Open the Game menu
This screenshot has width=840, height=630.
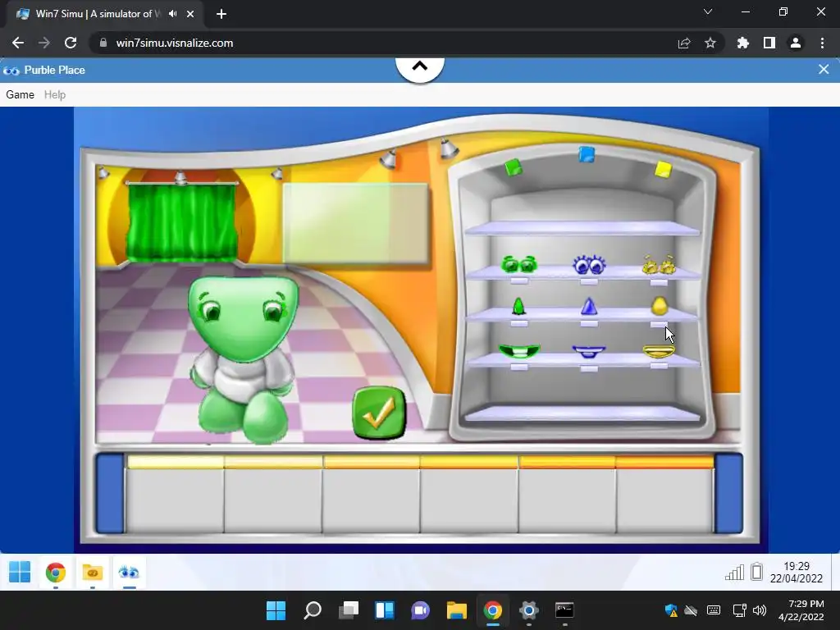click(x=21, y=95)
